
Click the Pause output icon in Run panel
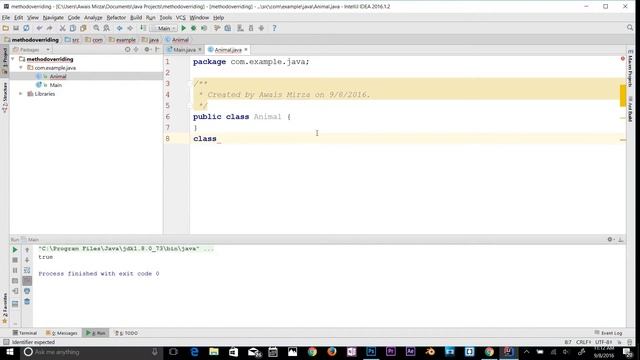15,270
